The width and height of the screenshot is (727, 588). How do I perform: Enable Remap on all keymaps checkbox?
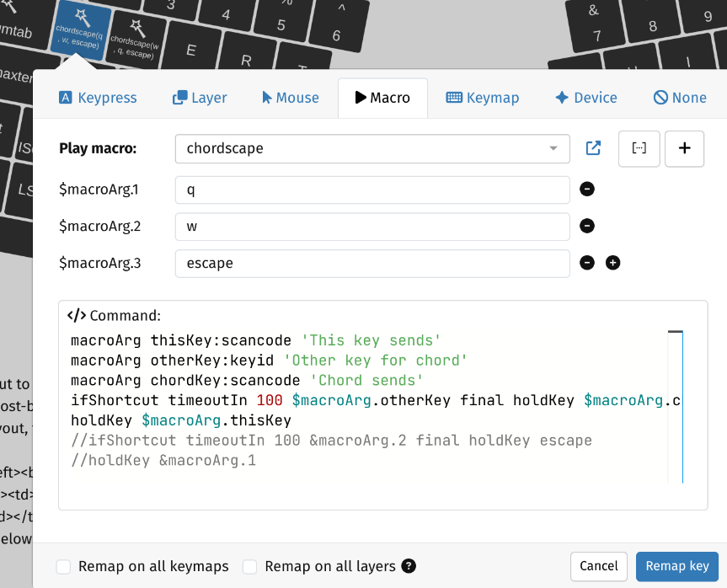(x=63, y=567)
